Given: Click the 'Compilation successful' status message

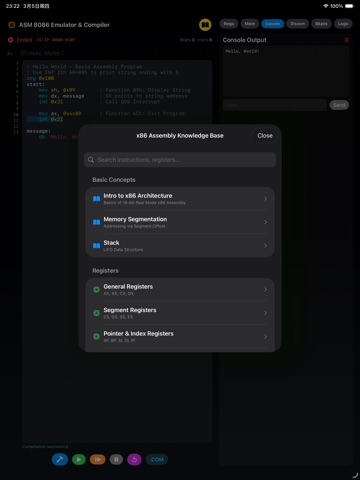Looking at the screenshot, I should point(45,446).
